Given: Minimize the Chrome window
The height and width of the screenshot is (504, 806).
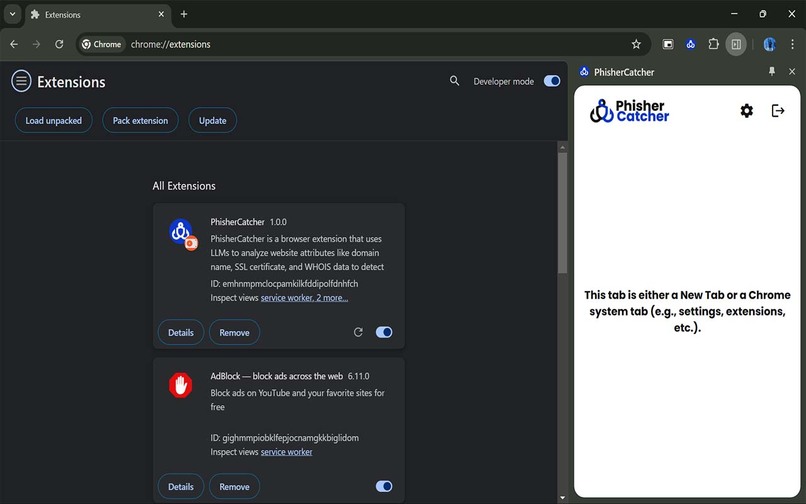Looking at the screenshot, I should coord(734,14).
